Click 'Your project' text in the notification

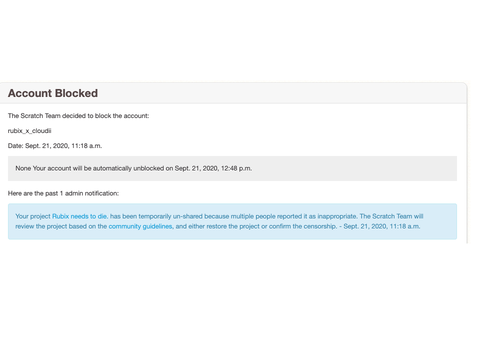click(33, 216)
